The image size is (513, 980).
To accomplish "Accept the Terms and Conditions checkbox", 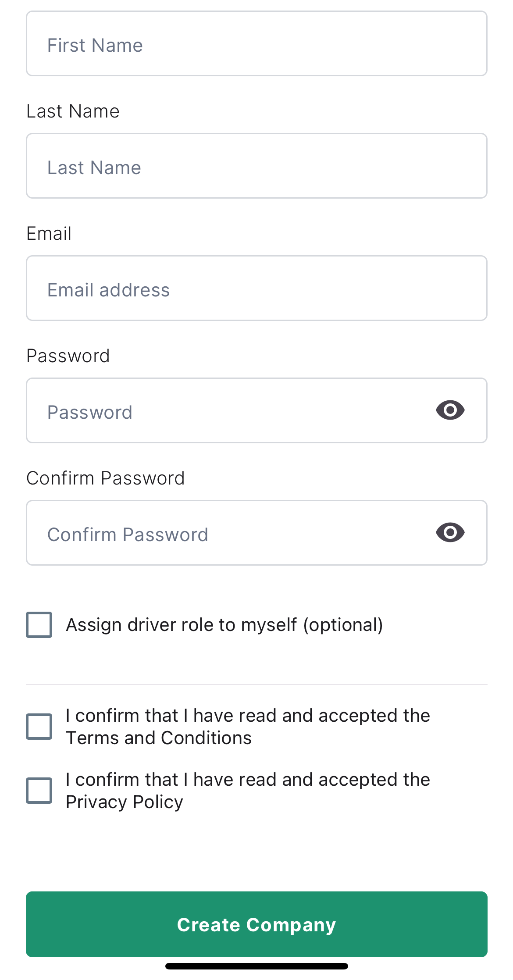I will tap(39, 726).
